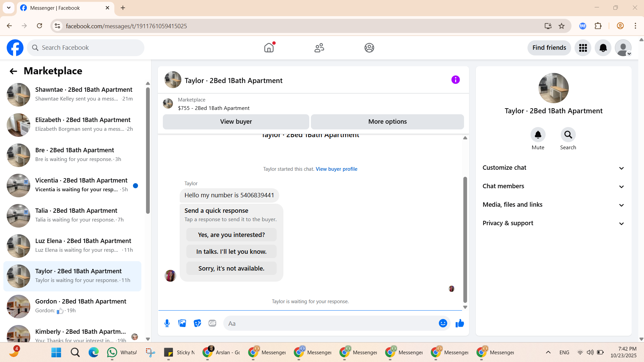Open the account profile avatar menu

(x=623, y=48)
